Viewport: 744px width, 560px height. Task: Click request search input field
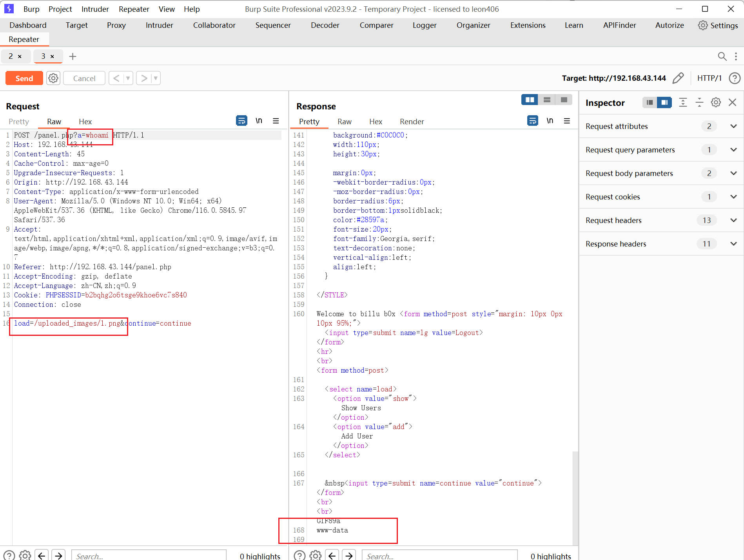pos(149,556)
